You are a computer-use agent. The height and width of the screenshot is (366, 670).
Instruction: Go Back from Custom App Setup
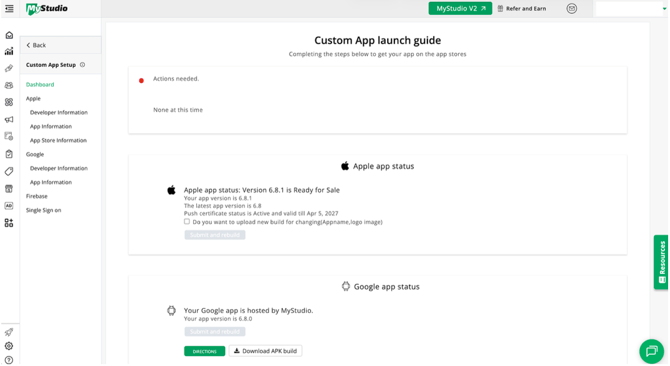pos(36,45)
